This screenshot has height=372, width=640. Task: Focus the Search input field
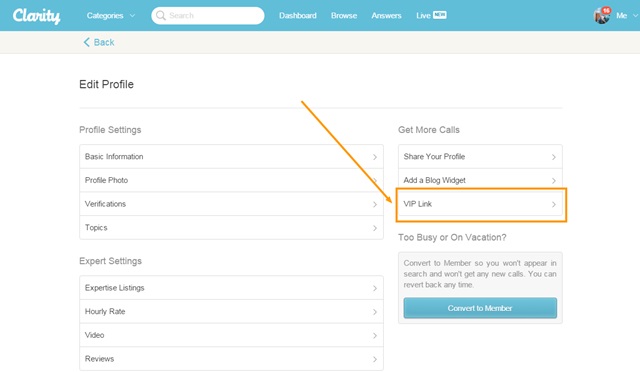tap(208, 16)
